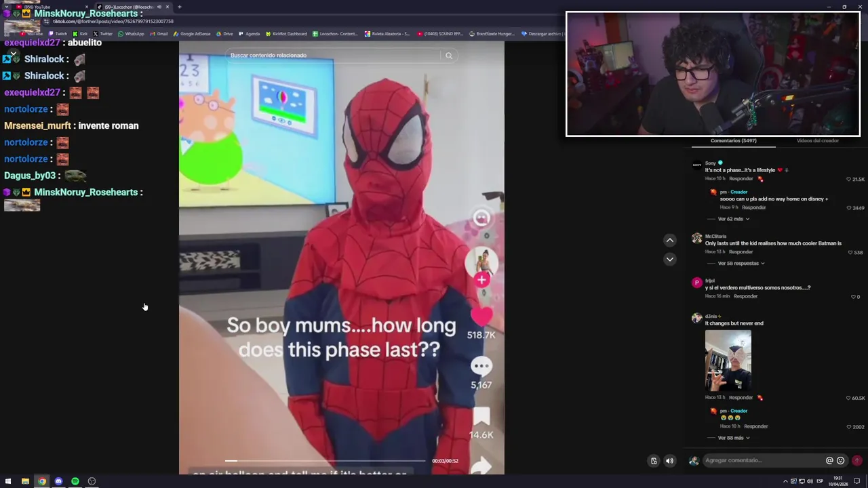Click the search magnifier in related content bar
868x488 pixels.
(448, 56)
